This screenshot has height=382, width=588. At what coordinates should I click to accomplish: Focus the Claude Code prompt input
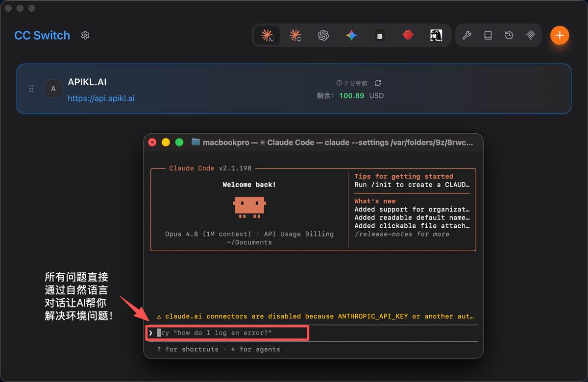pos(228,333)
